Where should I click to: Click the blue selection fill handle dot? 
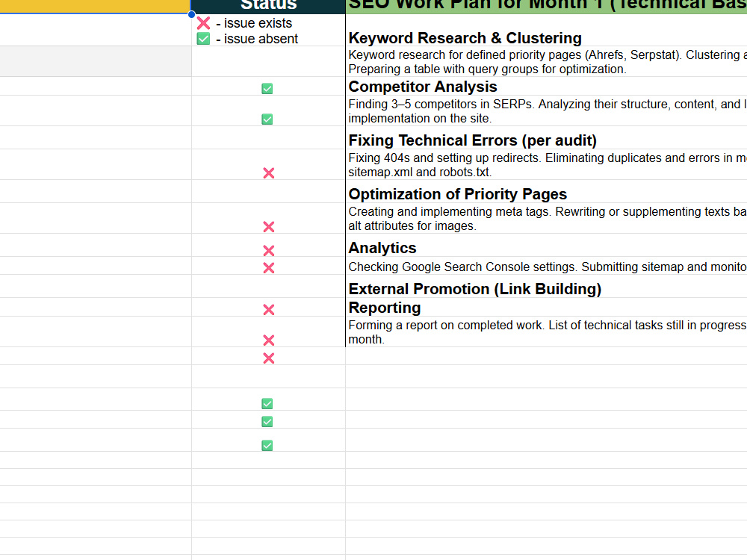[x=191, y=14]
